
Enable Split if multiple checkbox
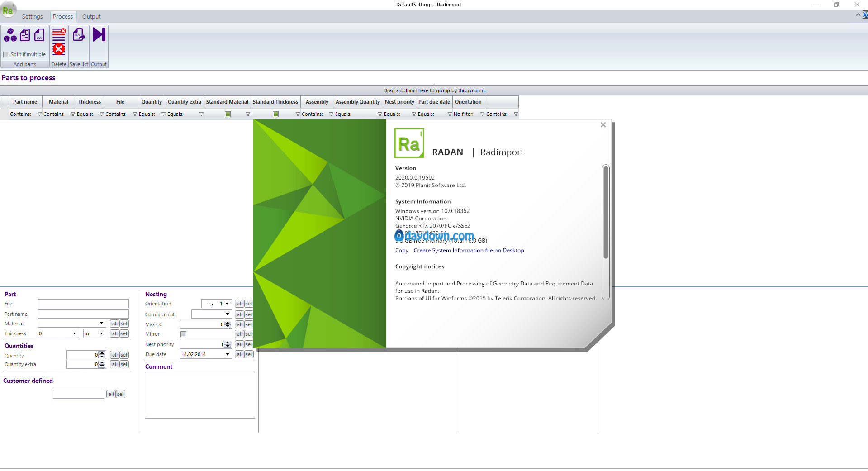point(6,54)
